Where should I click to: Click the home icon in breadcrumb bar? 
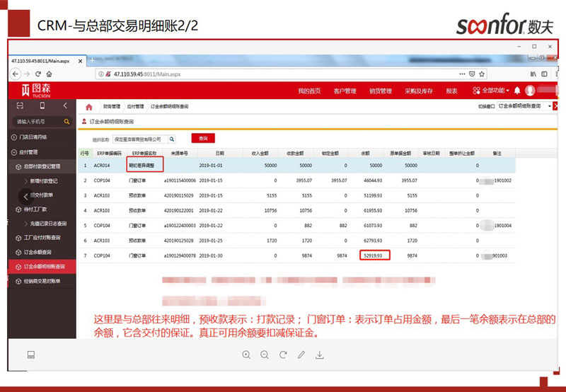(x=88, y=107)
